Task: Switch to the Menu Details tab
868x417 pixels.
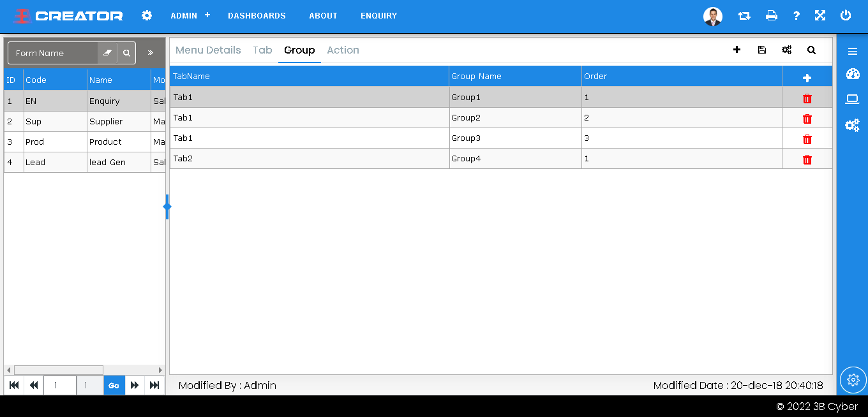Action: pyautogui.click(x=208, y=50)
